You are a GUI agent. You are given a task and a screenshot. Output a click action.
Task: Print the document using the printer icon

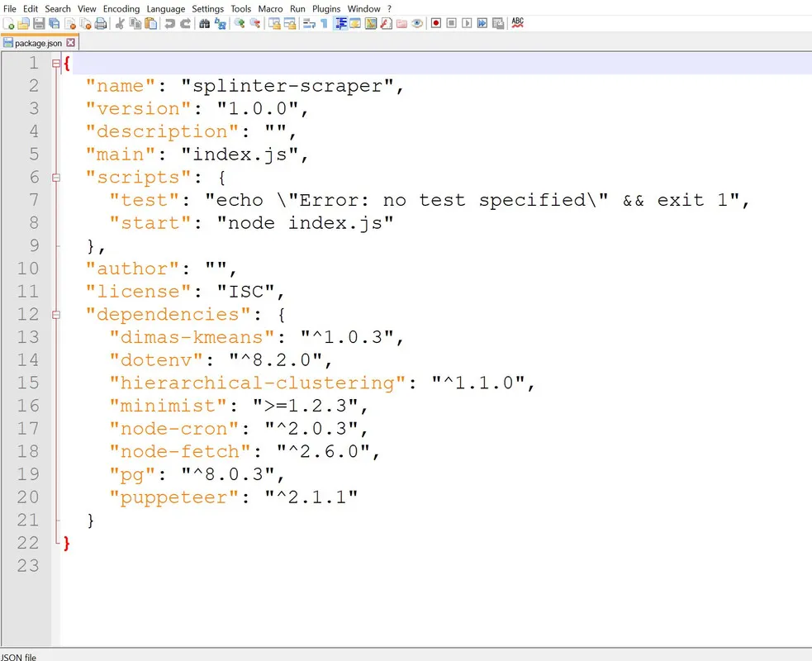click(x=101, y=23)
